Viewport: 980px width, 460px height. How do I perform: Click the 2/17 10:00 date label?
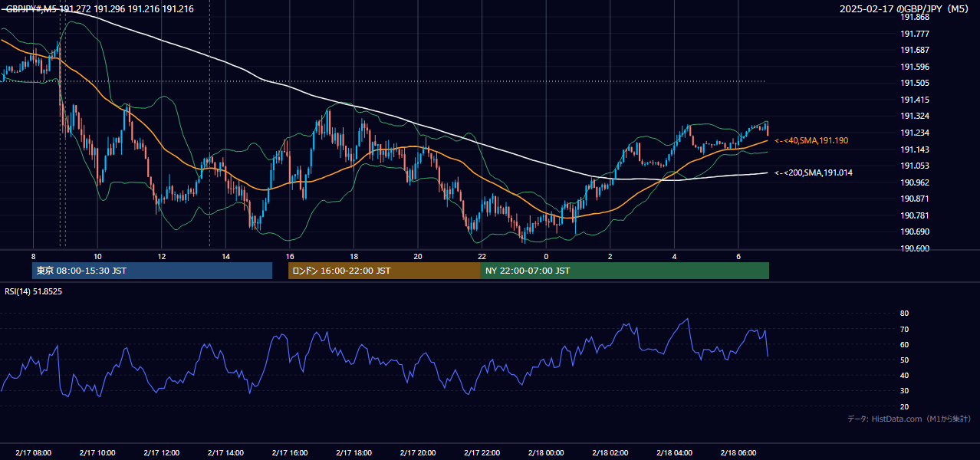[x=97, y=453]
